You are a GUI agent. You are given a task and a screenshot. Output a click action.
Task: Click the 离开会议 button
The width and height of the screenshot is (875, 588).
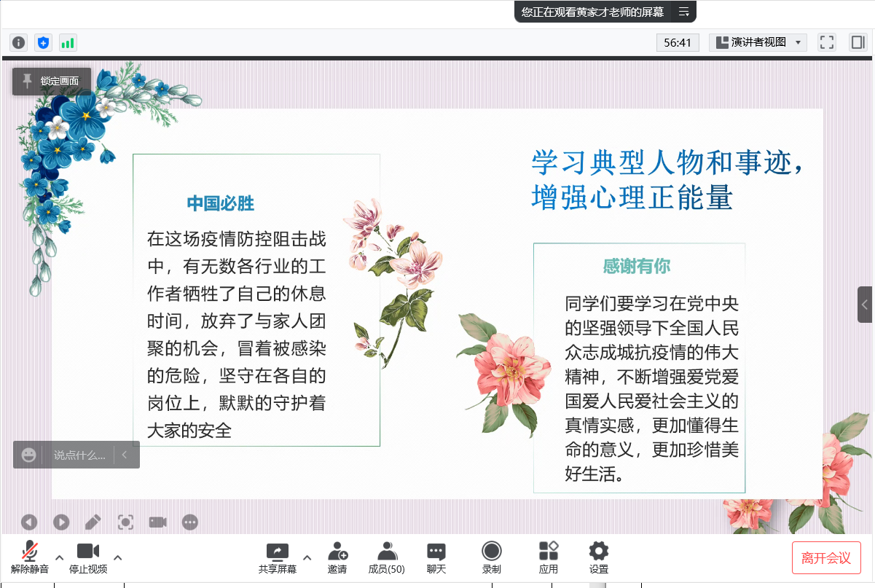[x=826, y=558]
